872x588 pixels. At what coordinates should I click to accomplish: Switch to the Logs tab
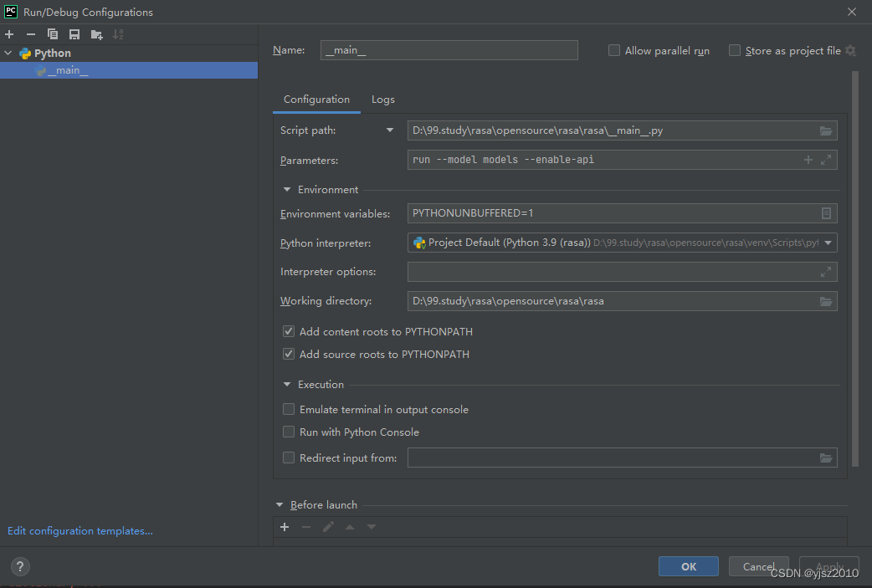click(383, 100)
